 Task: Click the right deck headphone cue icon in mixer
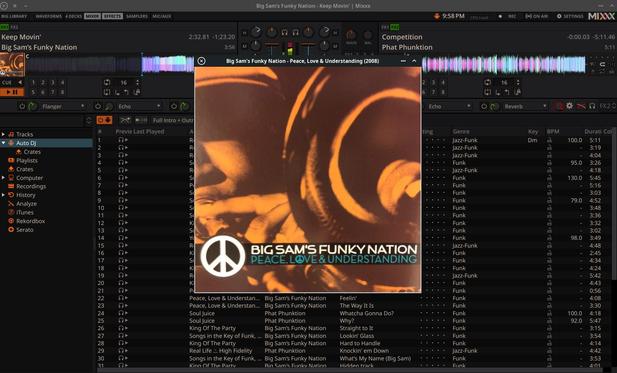(x=296, y=33)
